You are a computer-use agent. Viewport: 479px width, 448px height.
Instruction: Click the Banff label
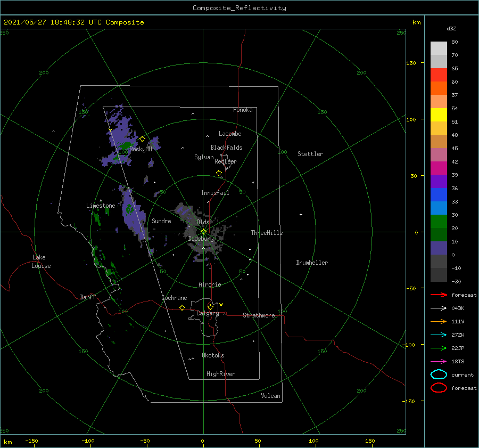[x=88, y=297]
